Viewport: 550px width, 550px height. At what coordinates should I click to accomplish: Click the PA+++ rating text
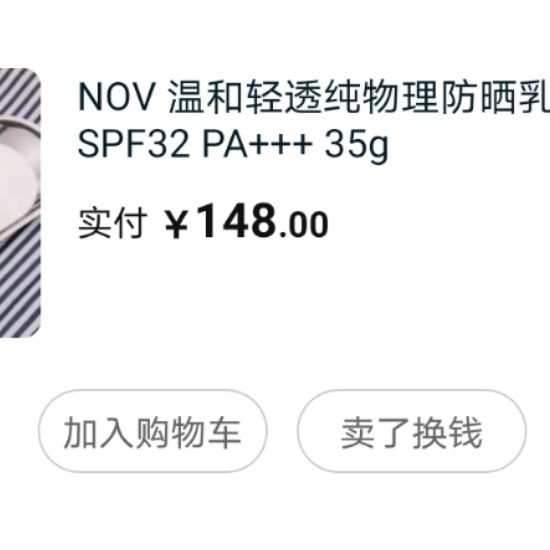[x=257, y=144]
